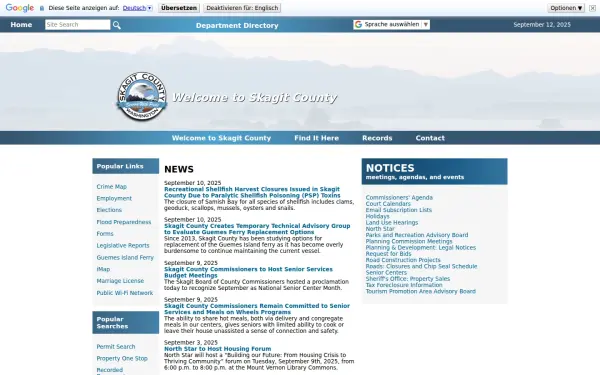Select Welcome to Skagit County nav item
The width and height of the screenshot is (600, 375).
[221, 138]
